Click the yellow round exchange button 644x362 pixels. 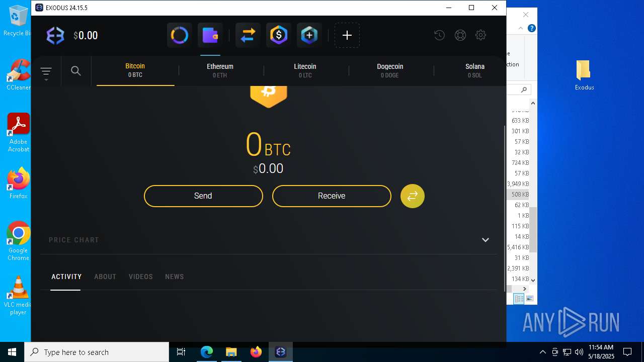413,196
